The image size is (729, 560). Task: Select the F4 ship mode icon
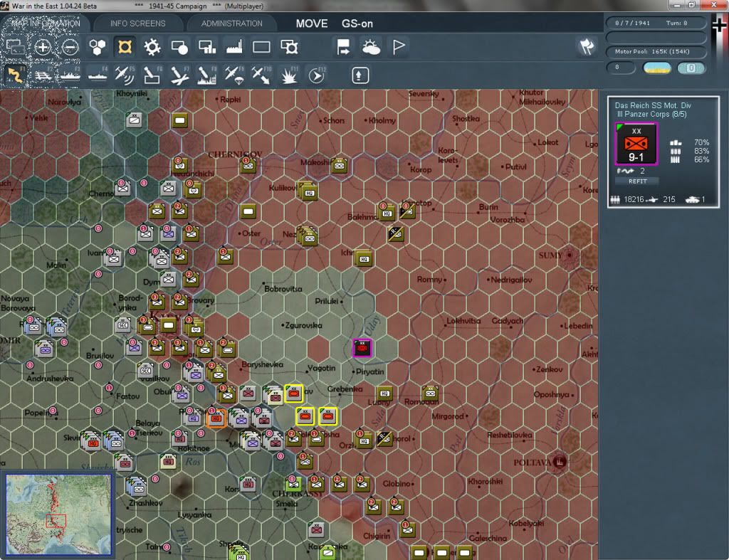tap(98, 75)
